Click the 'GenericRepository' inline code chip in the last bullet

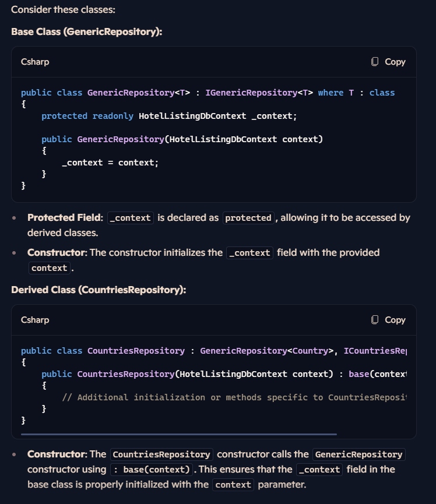click(359, 454)
